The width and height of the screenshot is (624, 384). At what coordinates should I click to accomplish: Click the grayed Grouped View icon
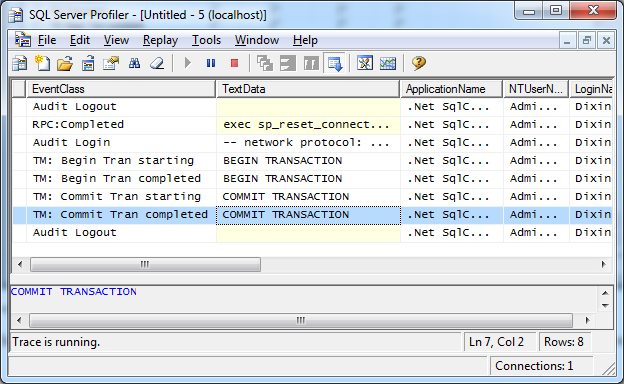311,63
